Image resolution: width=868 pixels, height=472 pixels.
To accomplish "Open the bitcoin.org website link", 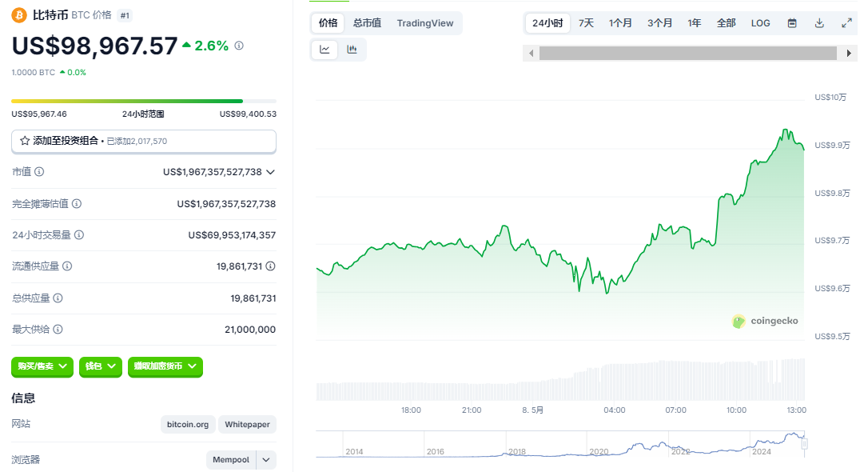I will click(188, 424).
